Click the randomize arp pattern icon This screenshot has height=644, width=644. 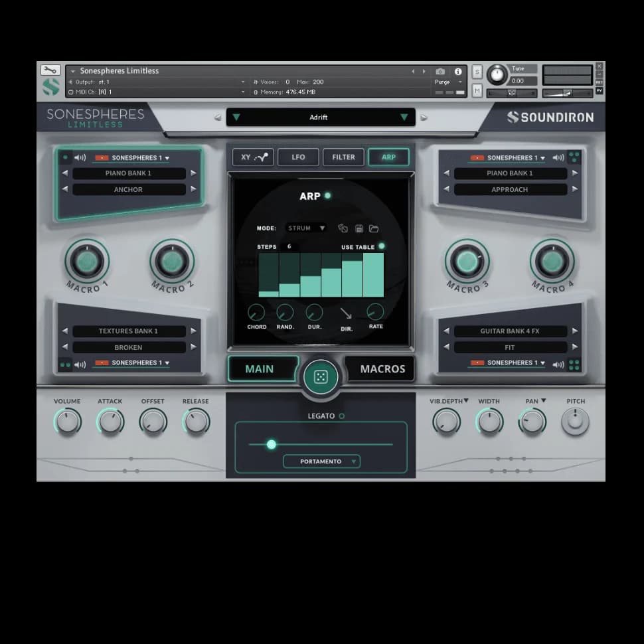pos(343,228)
